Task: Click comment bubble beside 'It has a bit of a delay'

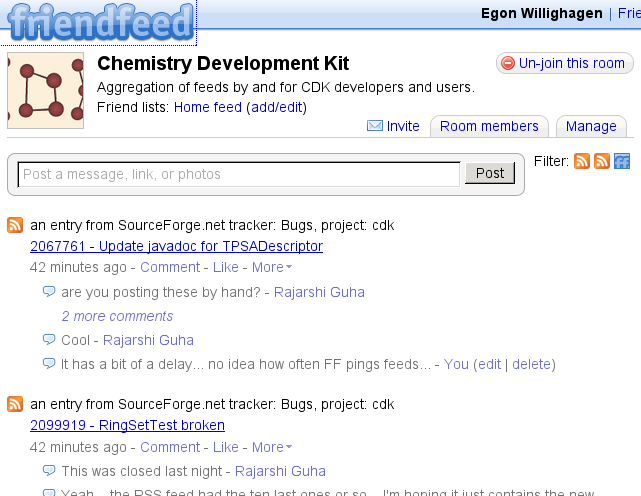Action: coord(49,364)
